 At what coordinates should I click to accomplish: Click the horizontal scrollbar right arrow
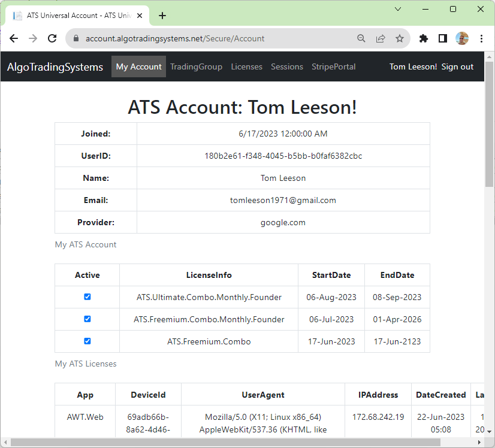tap(479, 443)
